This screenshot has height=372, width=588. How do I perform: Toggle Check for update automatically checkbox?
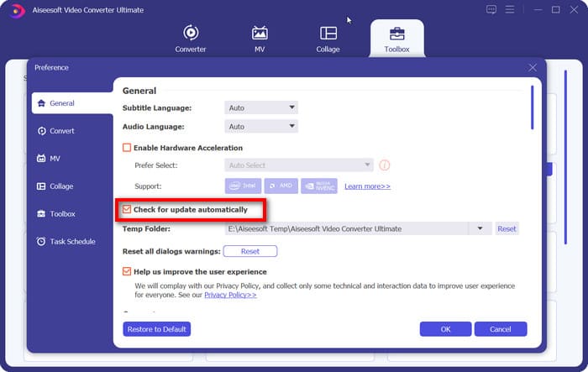pos(127,209)
